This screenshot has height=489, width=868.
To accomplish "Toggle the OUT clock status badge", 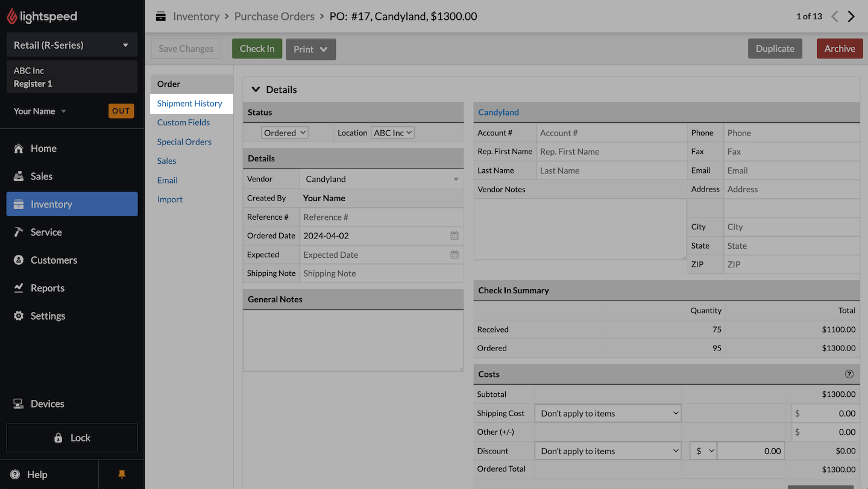I will click(x=121, y=111).
